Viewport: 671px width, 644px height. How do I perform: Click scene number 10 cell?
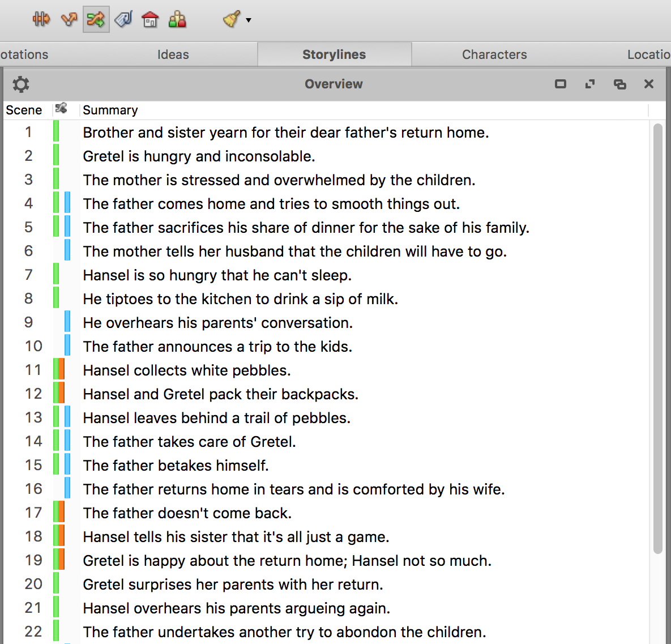tap(33, 346)
